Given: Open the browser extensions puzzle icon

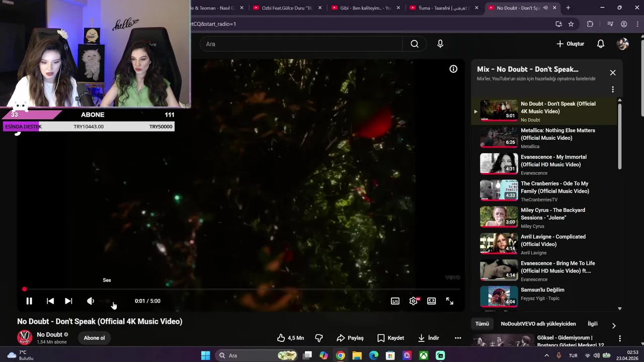Looking at the screenshot, I should [x=590, y=24].
